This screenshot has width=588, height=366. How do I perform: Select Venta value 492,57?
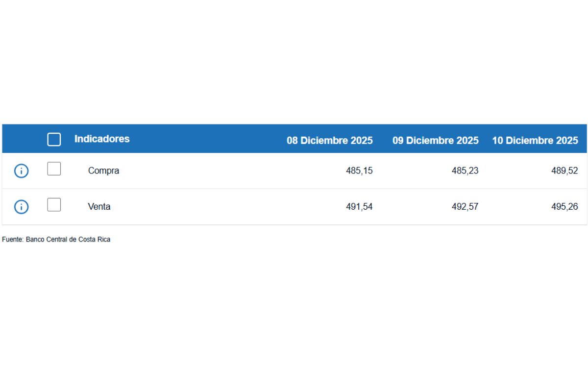pyautogui.click(x=465, y=207)
